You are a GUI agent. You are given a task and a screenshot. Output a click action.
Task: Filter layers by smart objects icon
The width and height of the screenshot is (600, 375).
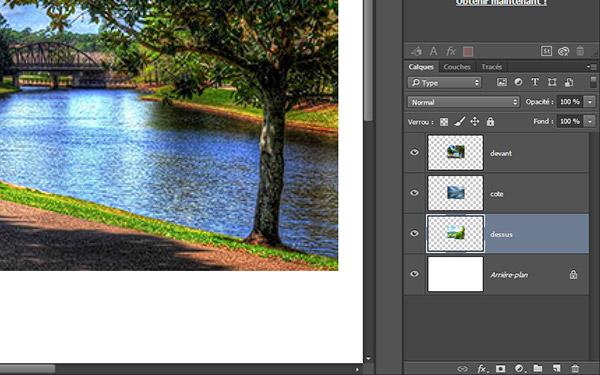[x=569, y=82]
